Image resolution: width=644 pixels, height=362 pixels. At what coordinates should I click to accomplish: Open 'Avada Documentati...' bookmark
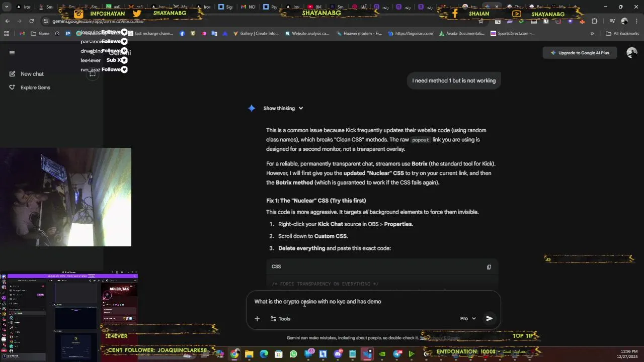tap(461, 34)
